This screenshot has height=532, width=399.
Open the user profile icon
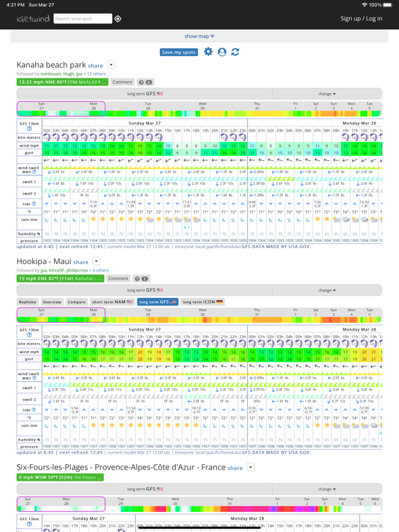[222, 52]
